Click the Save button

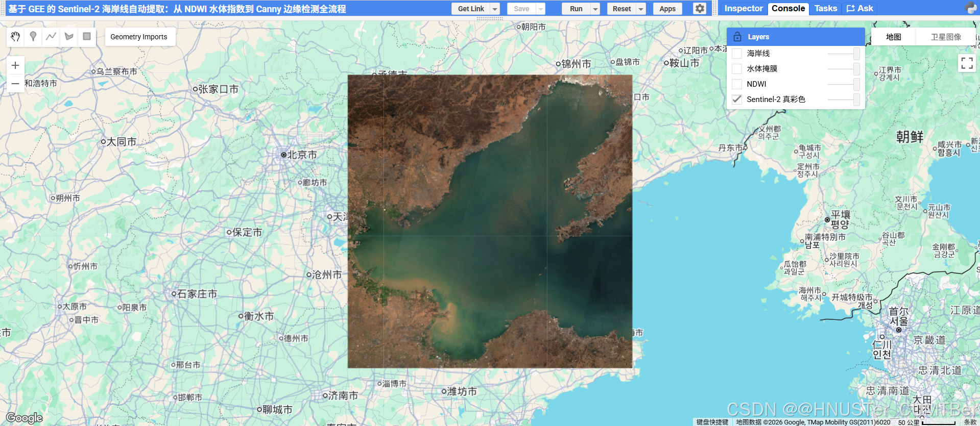pyautogui.click(x=521, y=9)
